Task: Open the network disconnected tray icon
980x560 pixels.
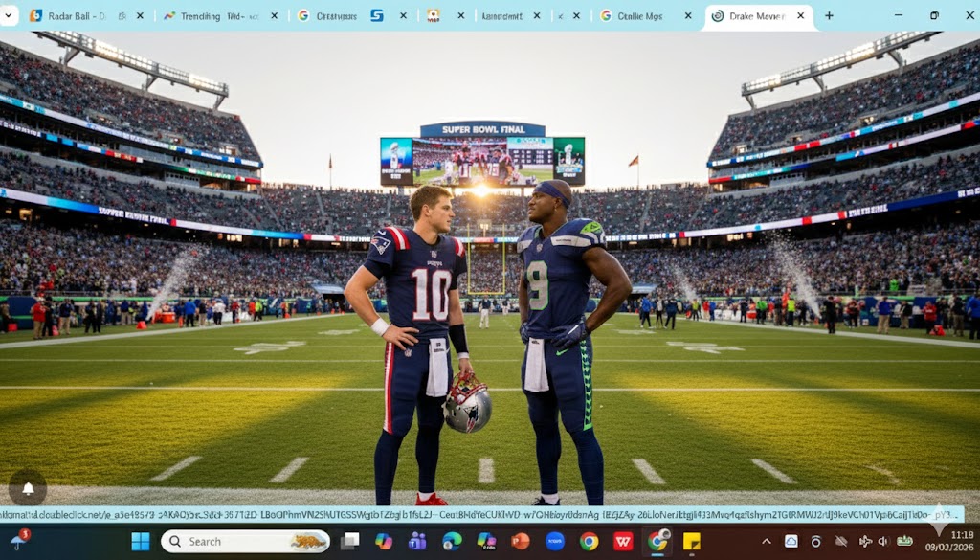Action: pyautogui.click(x=841, y=541)
